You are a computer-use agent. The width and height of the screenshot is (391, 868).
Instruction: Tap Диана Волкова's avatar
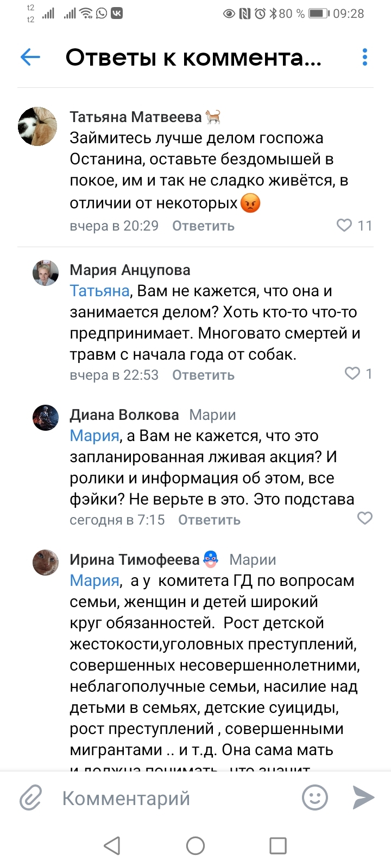(x=46, y=418)
